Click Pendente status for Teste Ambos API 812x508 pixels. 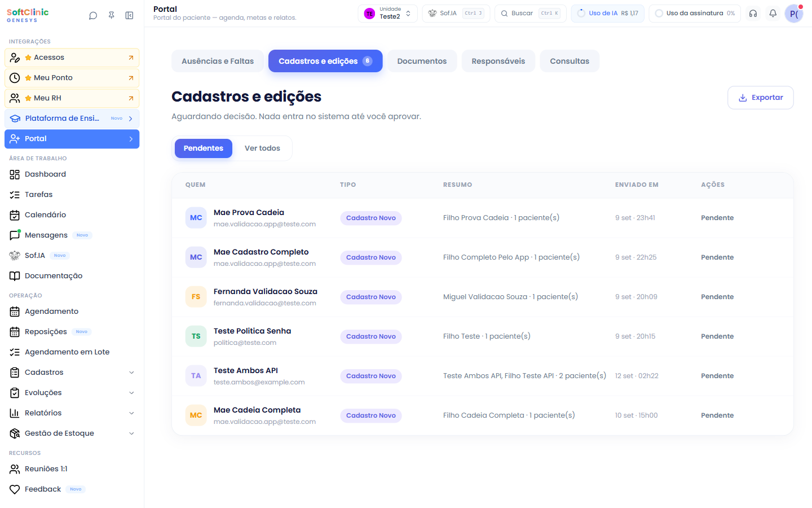[x=717, y=376]
